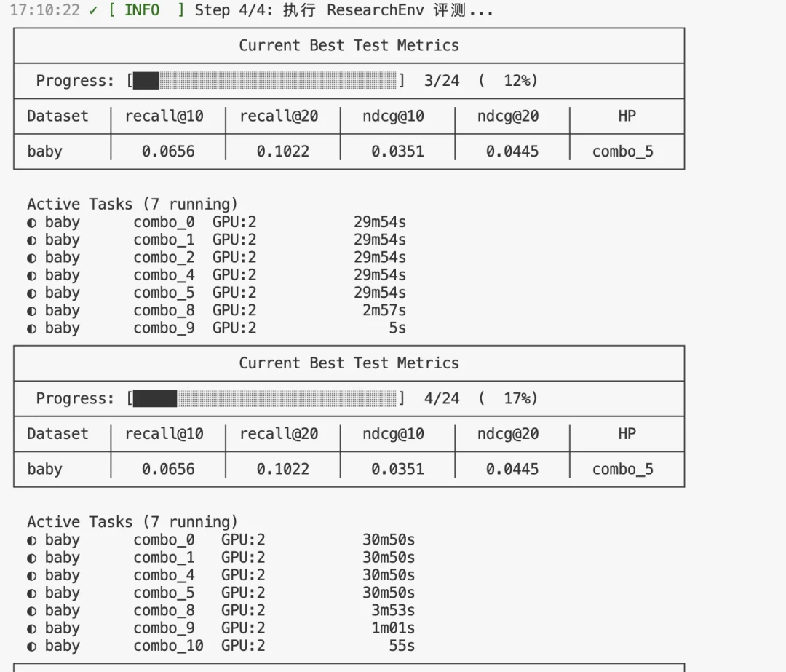Viewport: 786px width, 672px height.
Task: Click the green checkmark after the timestamp
Action: click(93, 11)
